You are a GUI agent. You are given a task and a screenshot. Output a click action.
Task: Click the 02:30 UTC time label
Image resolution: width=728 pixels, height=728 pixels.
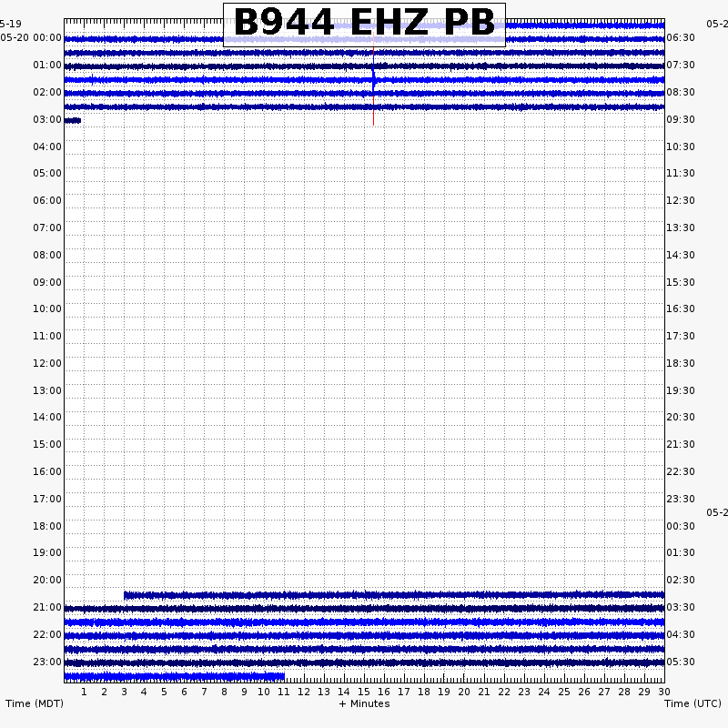pyautogui.click(x=681, y=580)
